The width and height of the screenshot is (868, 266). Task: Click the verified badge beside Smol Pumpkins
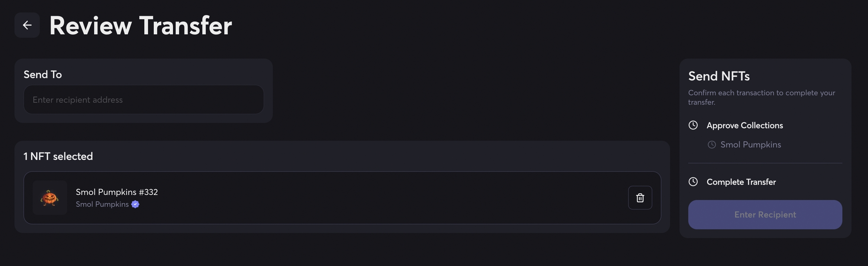[135, 204]
